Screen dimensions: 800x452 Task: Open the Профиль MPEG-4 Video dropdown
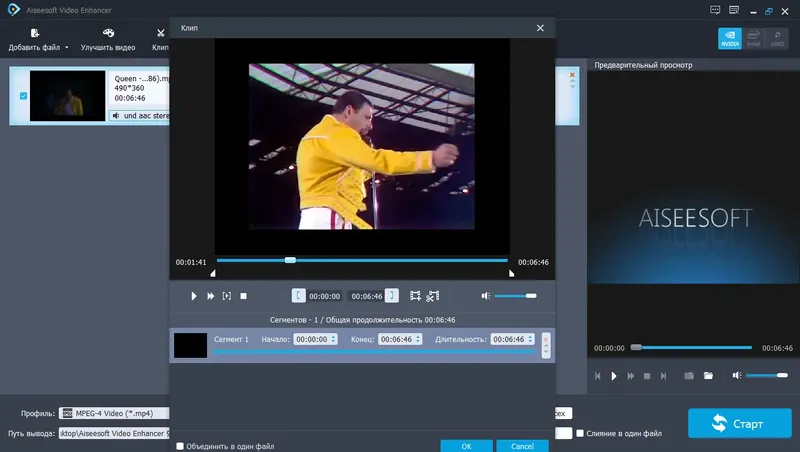tap(114, 413)
